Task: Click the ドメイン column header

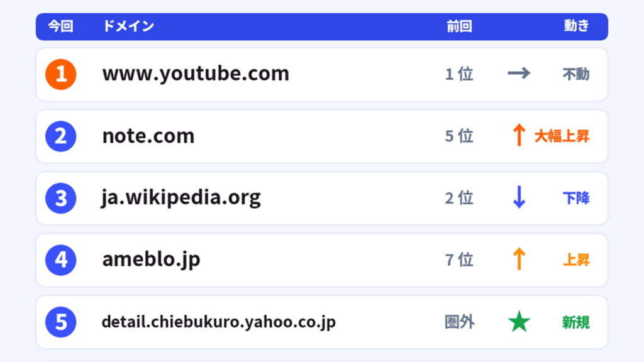Action: pos(128,26)
